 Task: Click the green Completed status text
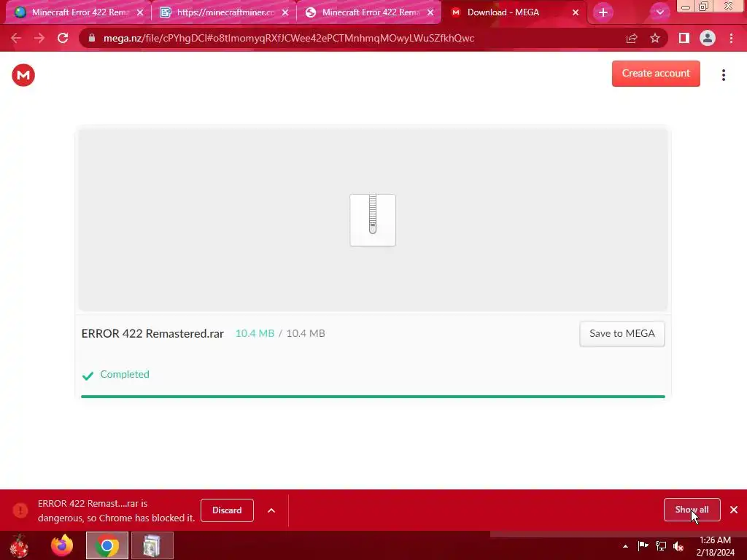tap(125, 374)
